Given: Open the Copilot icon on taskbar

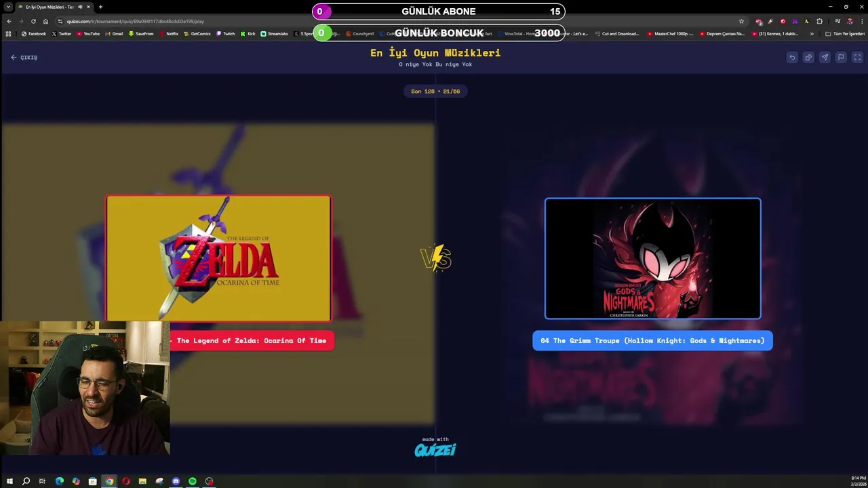Looking at the screenshot, I should click(x=76, y=481).
